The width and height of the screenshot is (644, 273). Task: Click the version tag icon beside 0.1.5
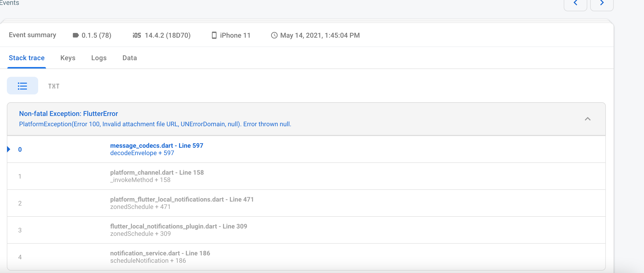pos(76,35)
